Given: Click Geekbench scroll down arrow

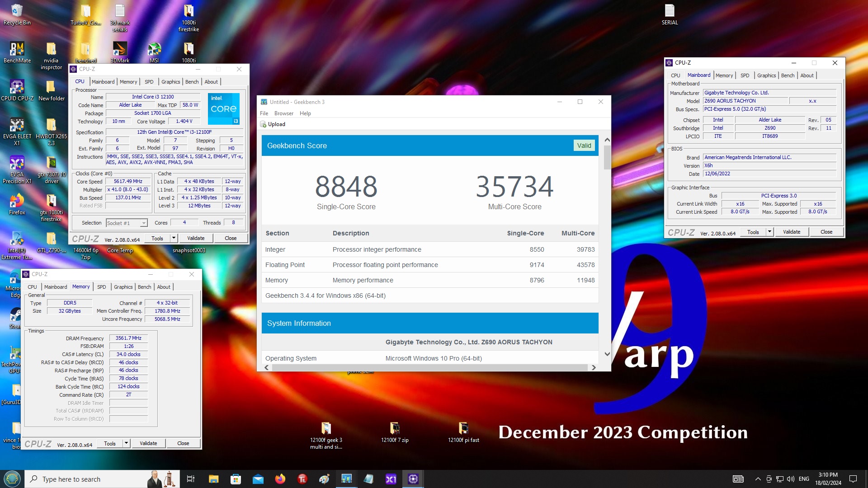Looking at the screenshot, I should pos(607,354).
